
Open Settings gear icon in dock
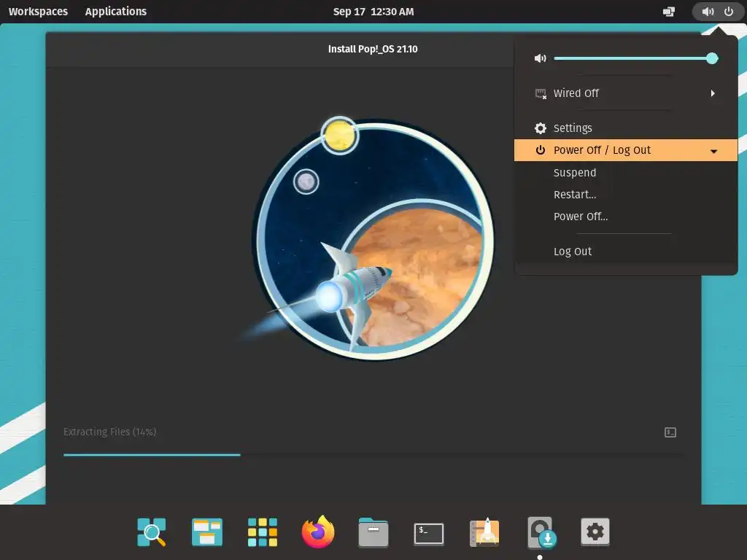coord(595,532)
